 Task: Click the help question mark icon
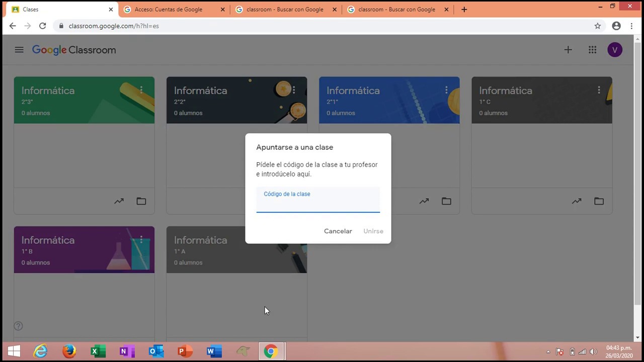tap(18, 326)
